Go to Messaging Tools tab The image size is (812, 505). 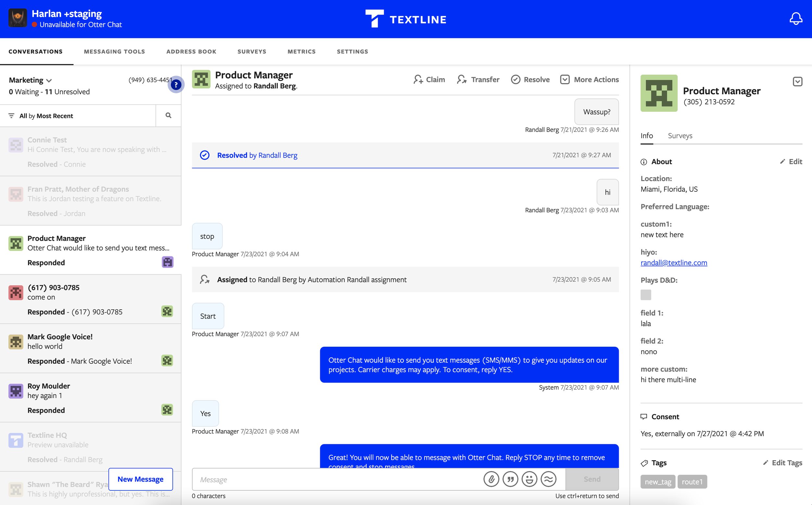click(114, 51)
